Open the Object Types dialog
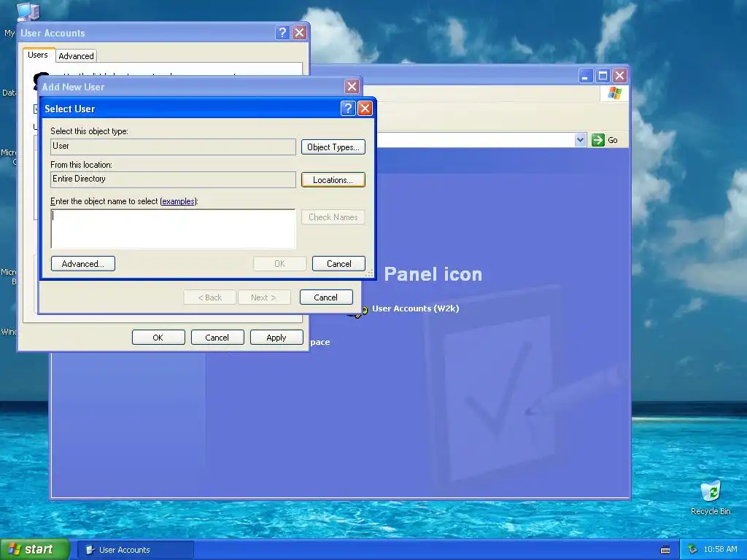 tap(333, 147)
